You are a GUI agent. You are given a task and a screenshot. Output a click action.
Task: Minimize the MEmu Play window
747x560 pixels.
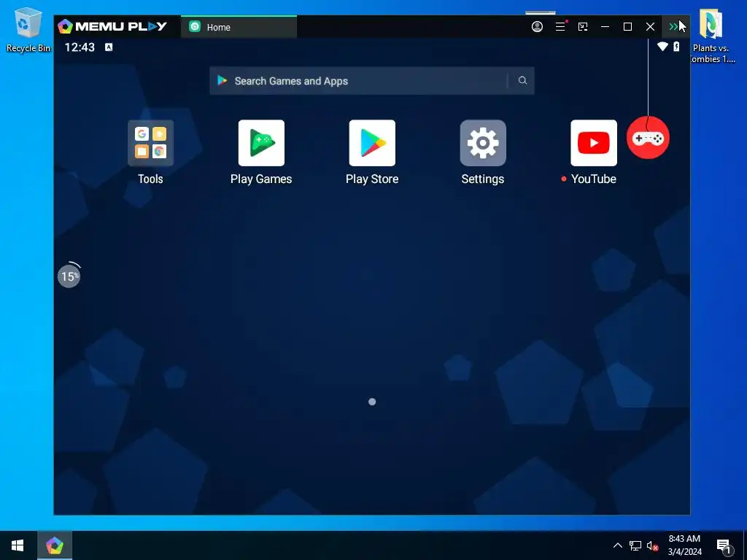605,27
